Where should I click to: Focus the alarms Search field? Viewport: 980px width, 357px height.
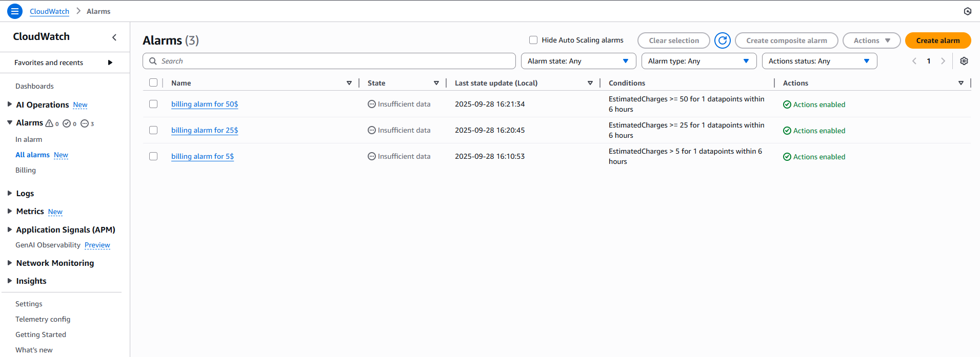coord(329,61)
